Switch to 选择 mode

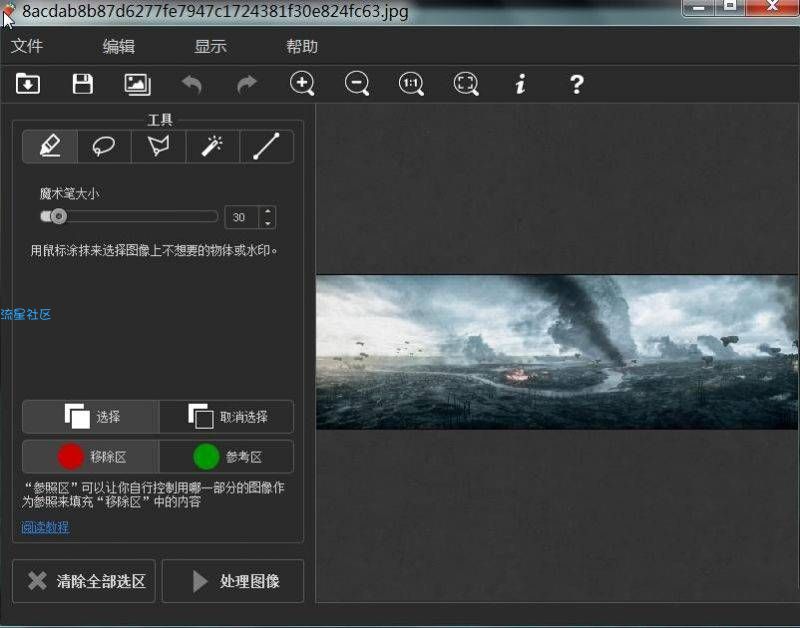[x=91, y=417]
